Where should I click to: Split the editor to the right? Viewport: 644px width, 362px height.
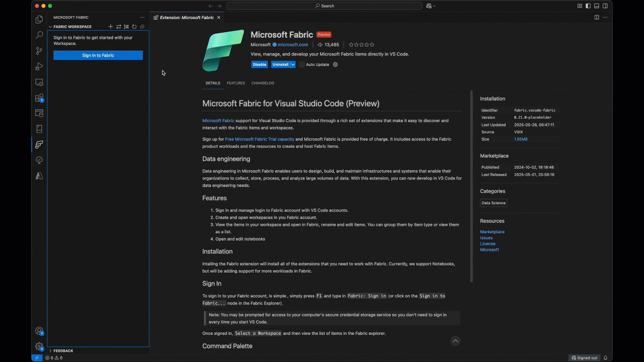597,17
